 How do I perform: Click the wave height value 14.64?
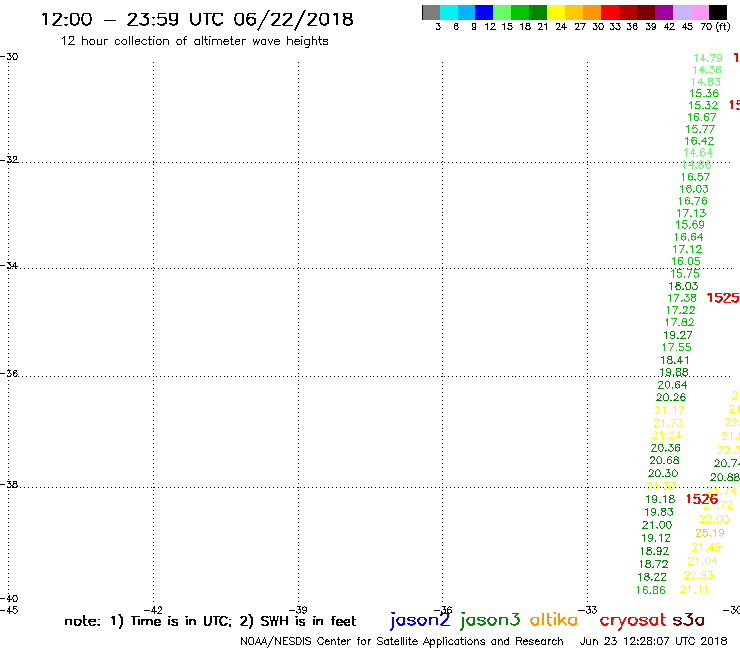coord(698,153)
